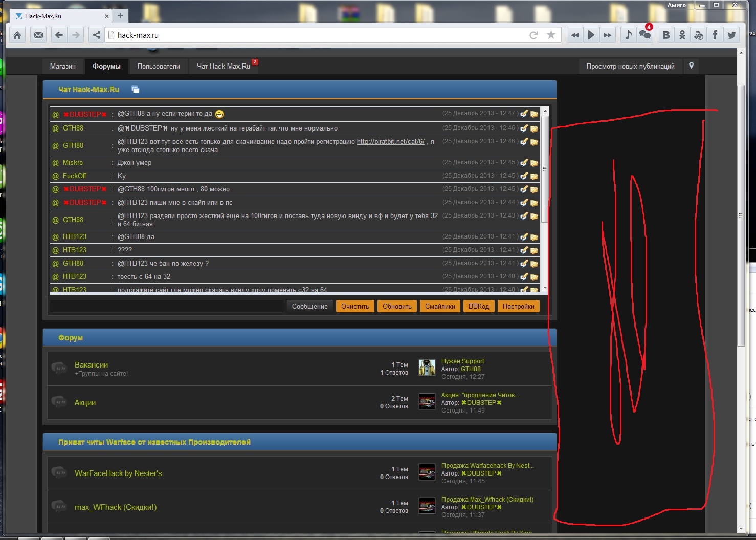Click folder icon on Джон умер message

tap(534, 163)
